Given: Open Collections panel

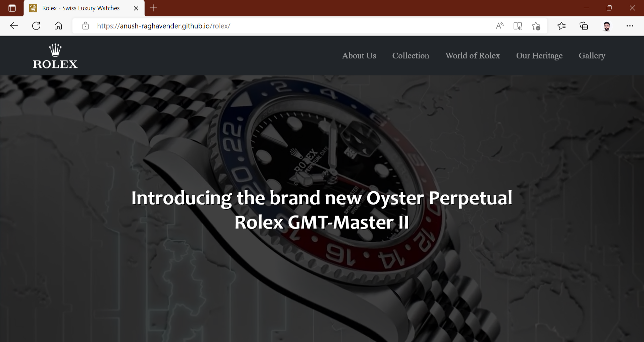Looking at the screenshot, I should pyautogui.click(x=584, y=26).
